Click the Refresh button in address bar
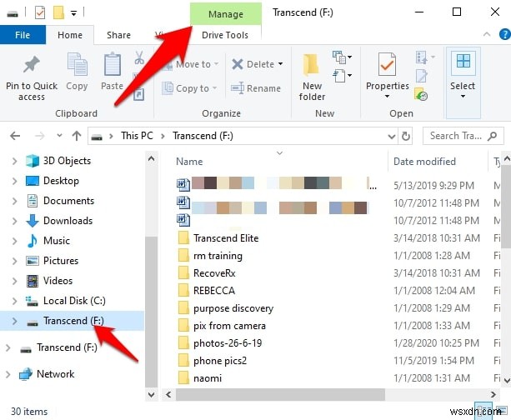 pos(405,136)
